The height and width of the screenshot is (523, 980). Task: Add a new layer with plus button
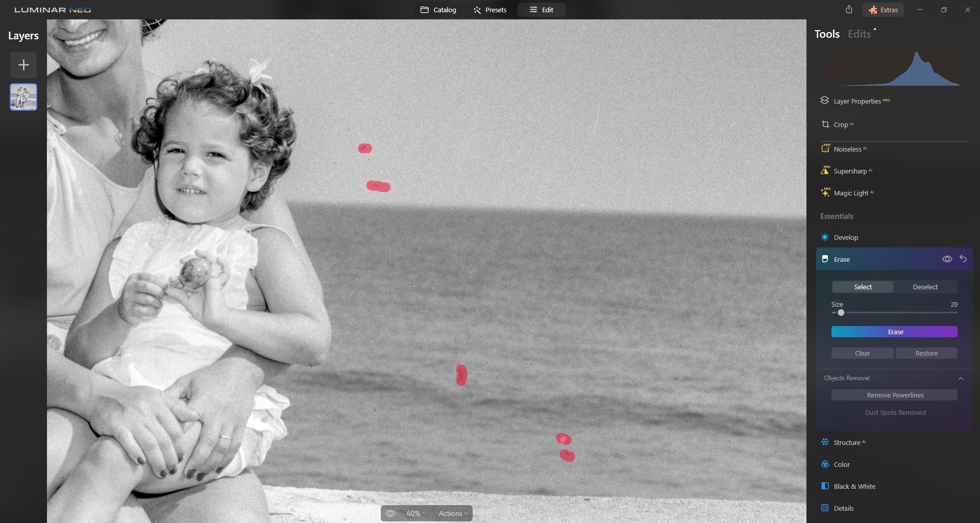tap(23, 65)
